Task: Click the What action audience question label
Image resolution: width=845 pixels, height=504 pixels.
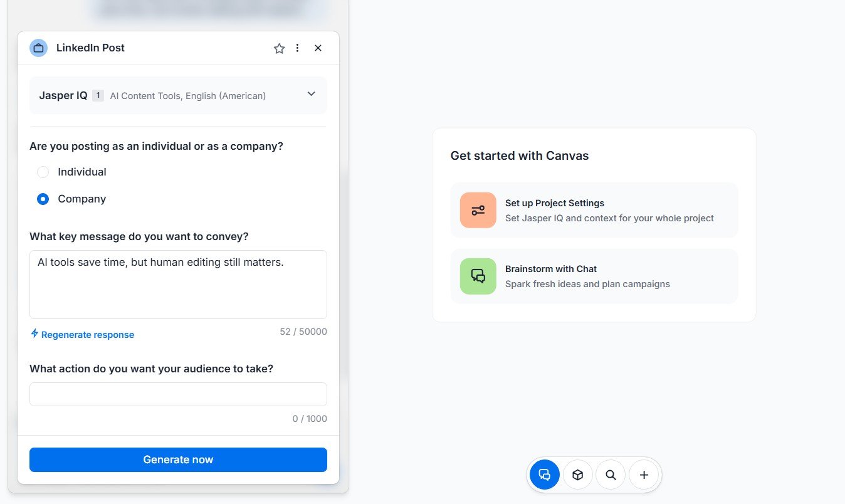Action: click(151, 369)
